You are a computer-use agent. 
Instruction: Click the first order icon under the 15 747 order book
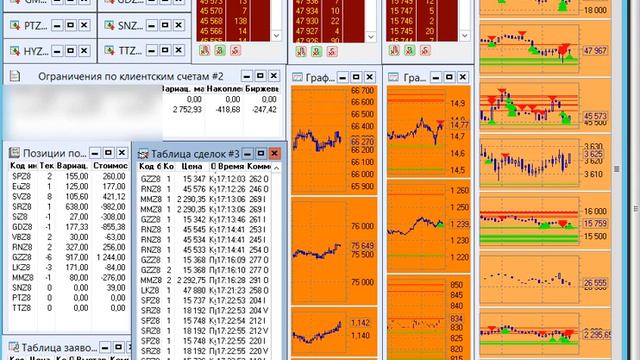394,51
